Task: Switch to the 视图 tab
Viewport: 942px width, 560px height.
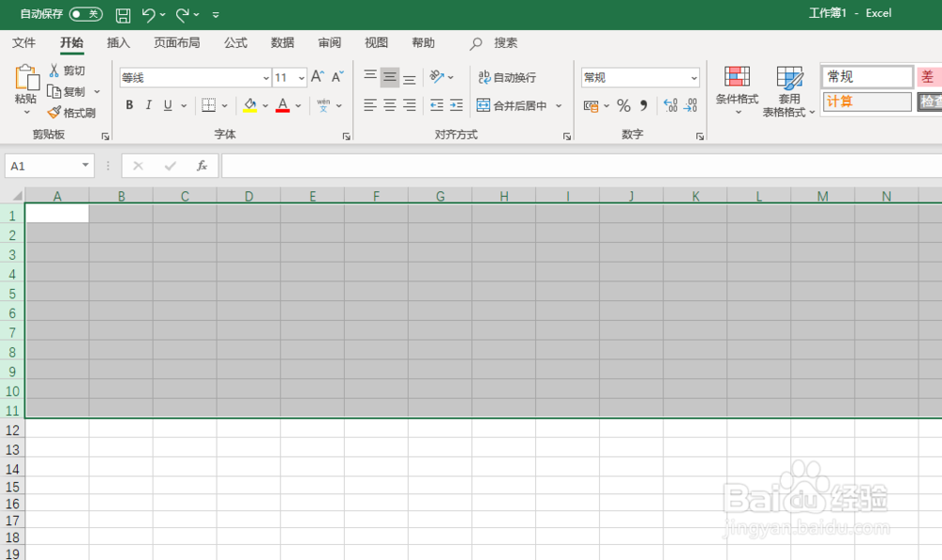Action: click(x=376, y=42)
